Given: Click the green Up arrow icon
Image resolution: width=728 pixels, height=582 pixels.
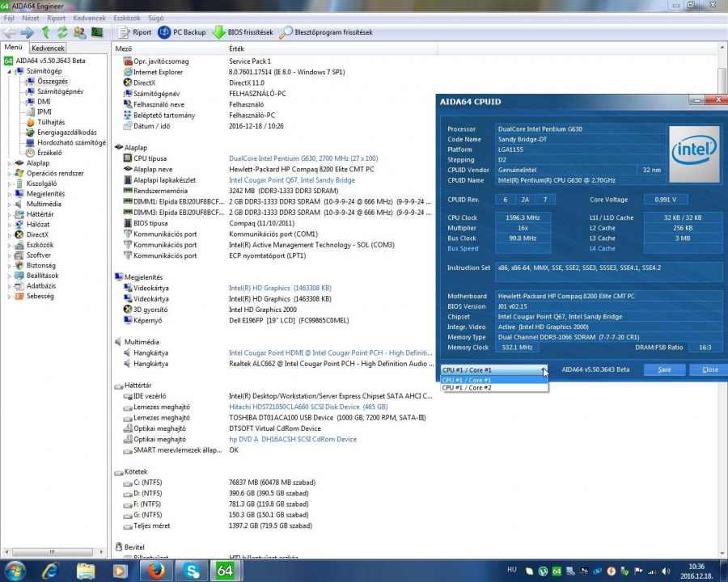Looking at the screenshot, I should pos(45,32).
